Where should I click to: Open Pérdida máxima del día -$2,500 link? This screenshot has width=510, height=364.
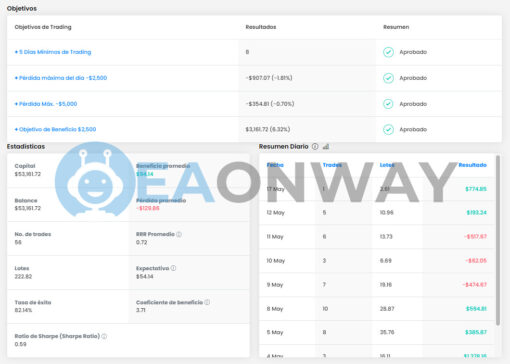coord(61,78)
